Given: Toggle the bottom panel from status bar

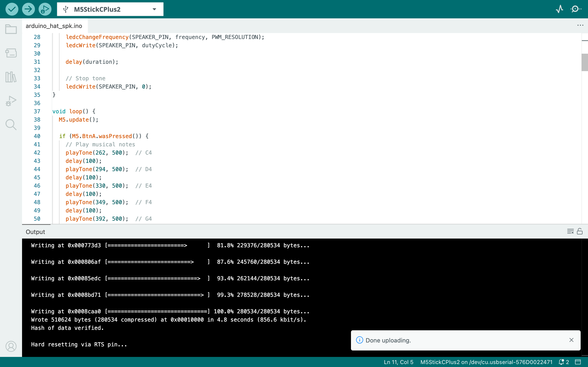Looking at the screenshot, I should (578, 362).
